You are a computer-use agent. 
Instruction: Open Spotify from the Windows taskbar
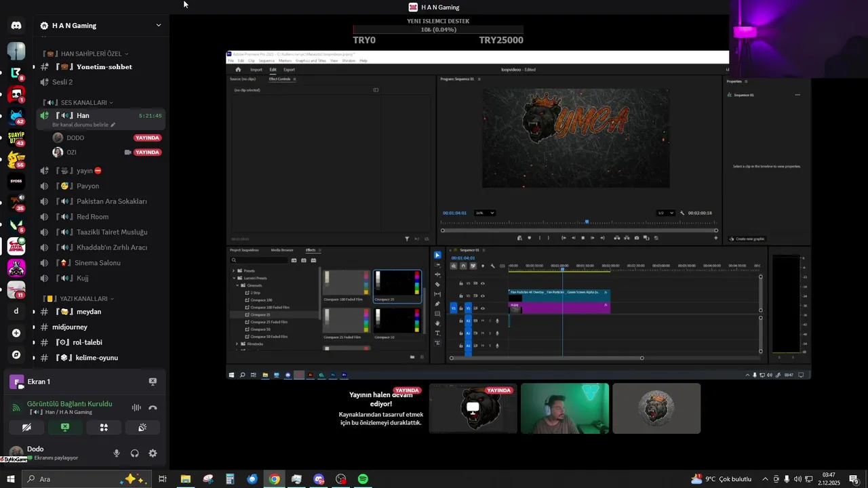(x=363, y=479)
